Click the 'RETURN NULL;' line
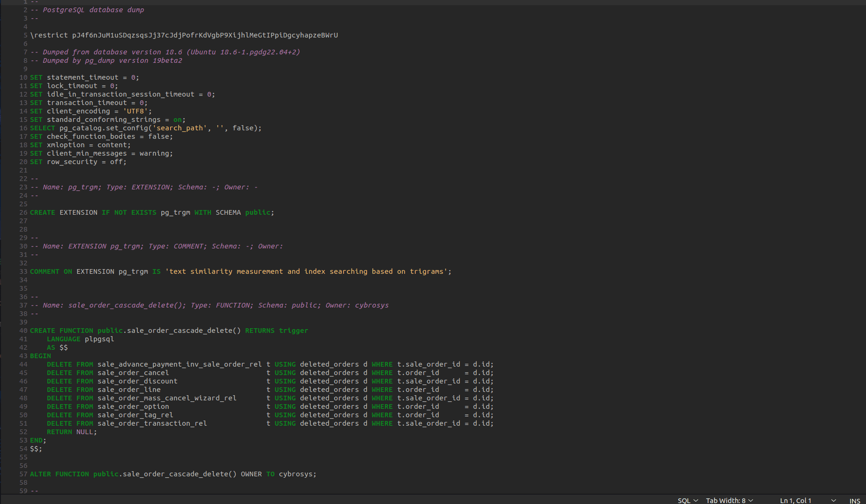 point(72,432)
